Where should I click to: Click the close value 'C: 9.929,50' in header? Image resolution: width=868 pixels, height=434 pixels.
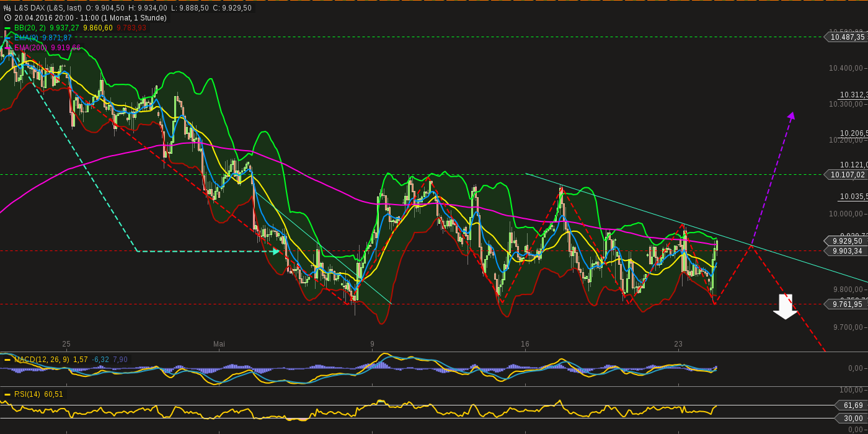(x=232, y=8)
